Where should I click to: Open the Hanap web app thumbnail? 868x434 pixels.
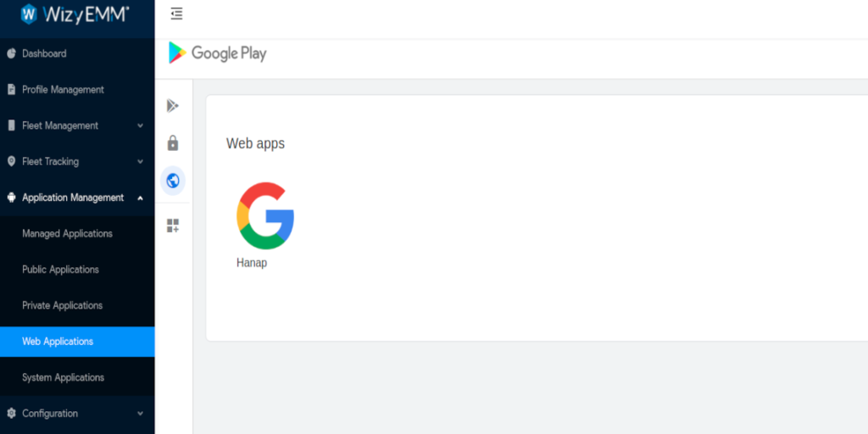[265, 216]
